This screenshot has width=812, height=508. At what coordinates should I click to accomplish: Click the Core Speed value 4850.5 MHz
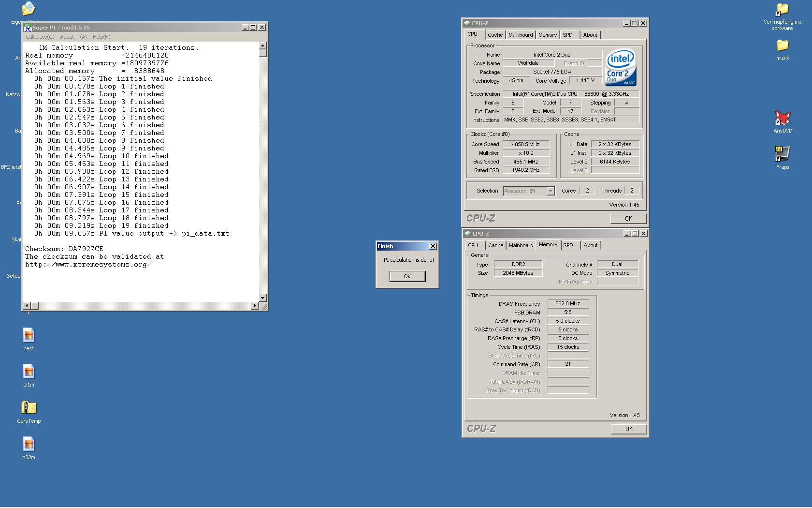(x=526, y=144)
